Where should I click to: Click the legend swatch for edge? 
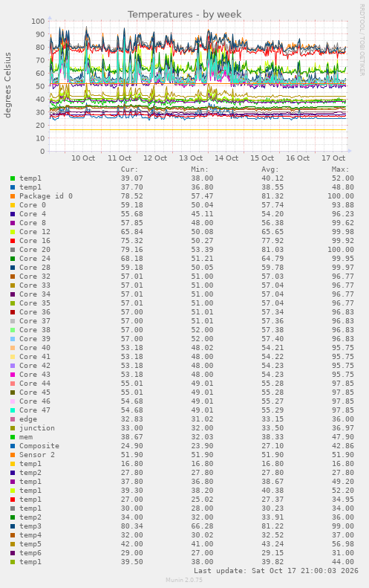[13, 419]
